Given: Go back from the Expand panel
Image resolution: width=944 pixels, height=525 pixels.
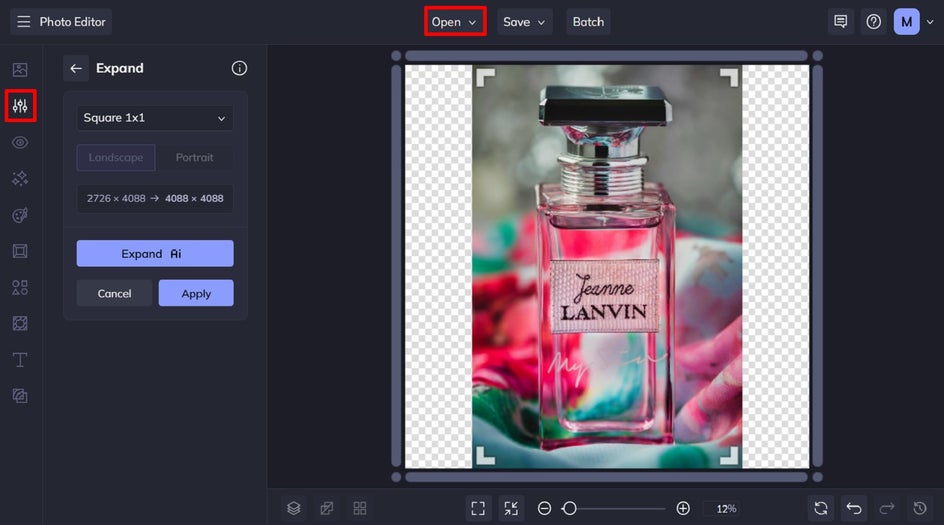Looking at the screenshot, I should pos(76,68).
